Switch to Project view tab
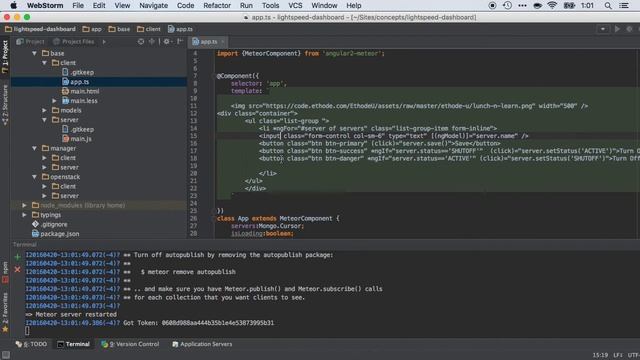The height and width of the screenshot is (360, 640). 30,42
